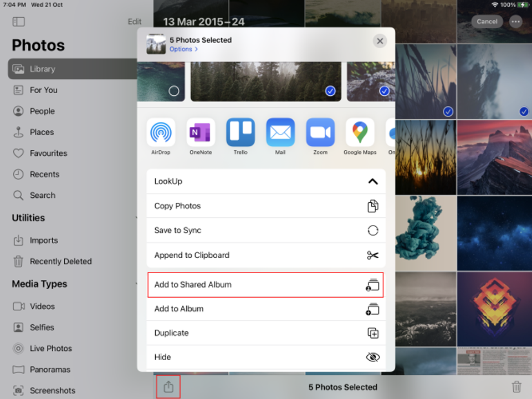The image size is (532, 399).
Task: Share selected photos with Mail
Action: coord(280,132)
